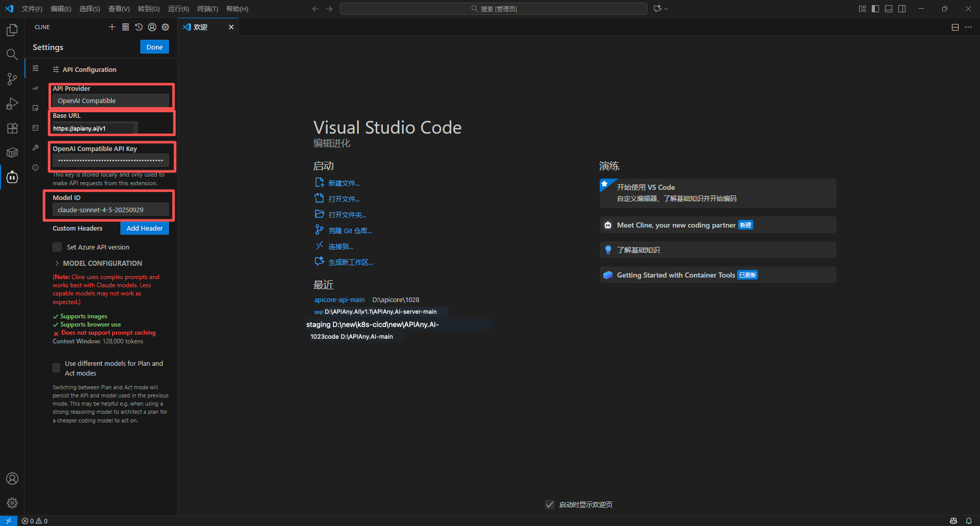Open the Cline robot icon in activity bar
This screenshot has height=526, width=980.
12,177
